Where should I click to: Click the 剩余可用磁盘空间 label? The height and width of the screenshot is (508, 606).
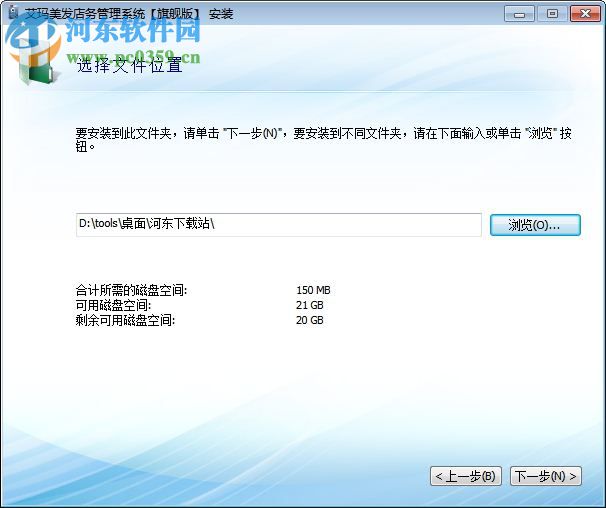(125, 320)
